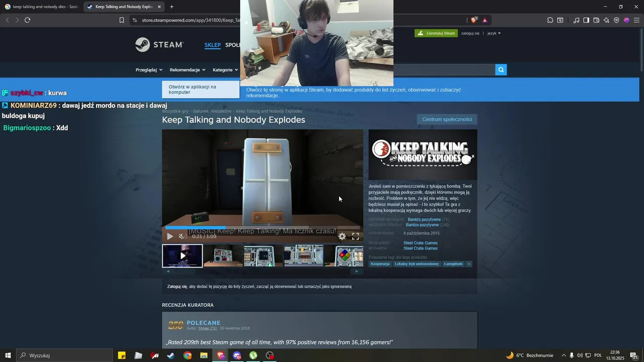This screenshot has height=362, width=644.
Task: Click Zainstaluj Steam button
Action: click(x=436, y=33)
